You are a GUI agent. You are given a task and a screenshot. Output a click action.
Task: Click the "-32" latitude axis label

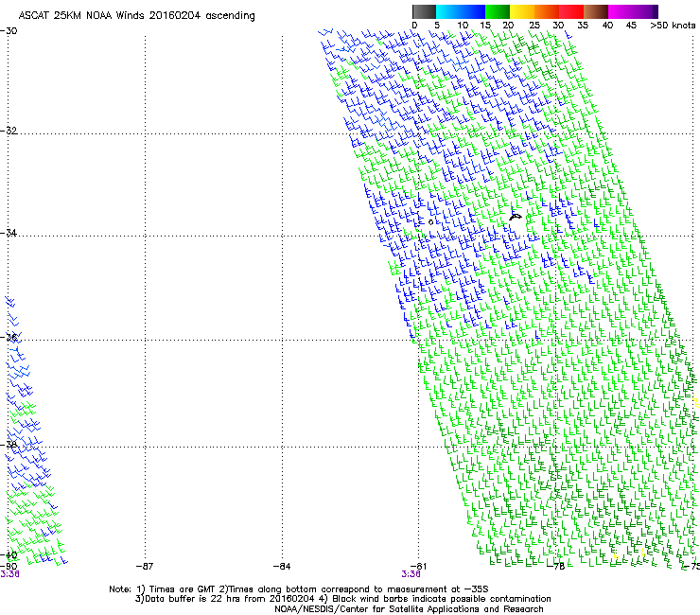point(9,131)
